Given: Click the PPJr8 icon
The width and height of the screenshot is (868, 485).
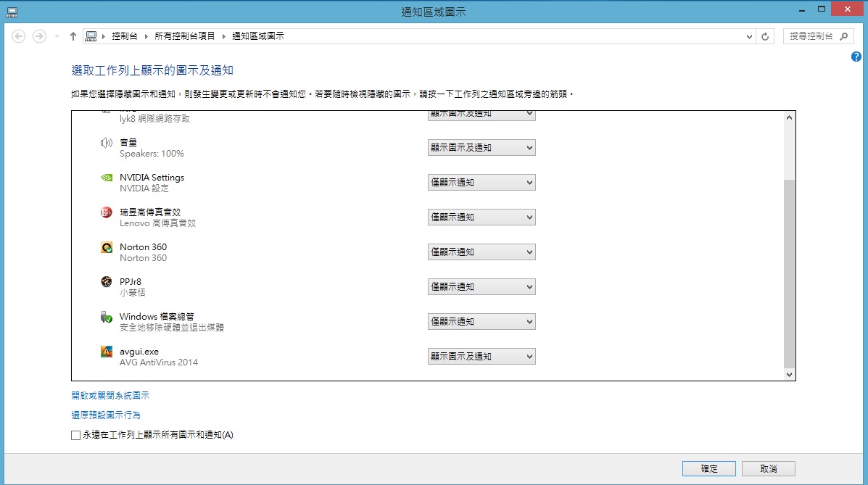Looking at the screenshot, I should point(107,282).
